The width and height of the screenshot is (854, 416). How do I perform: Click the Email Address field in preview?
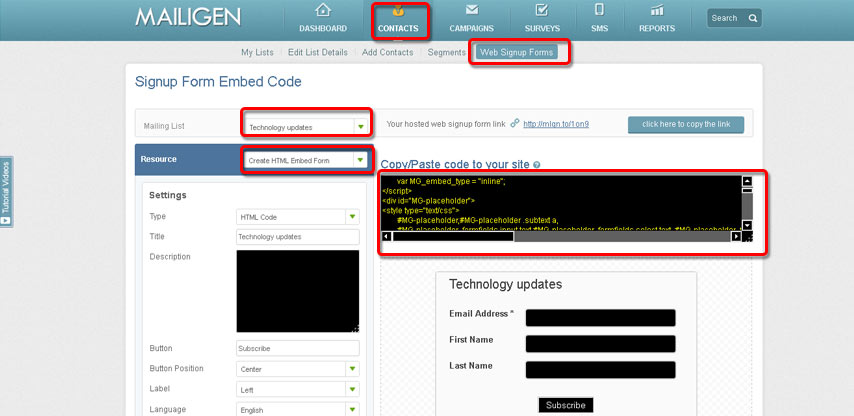coord(600,318)
